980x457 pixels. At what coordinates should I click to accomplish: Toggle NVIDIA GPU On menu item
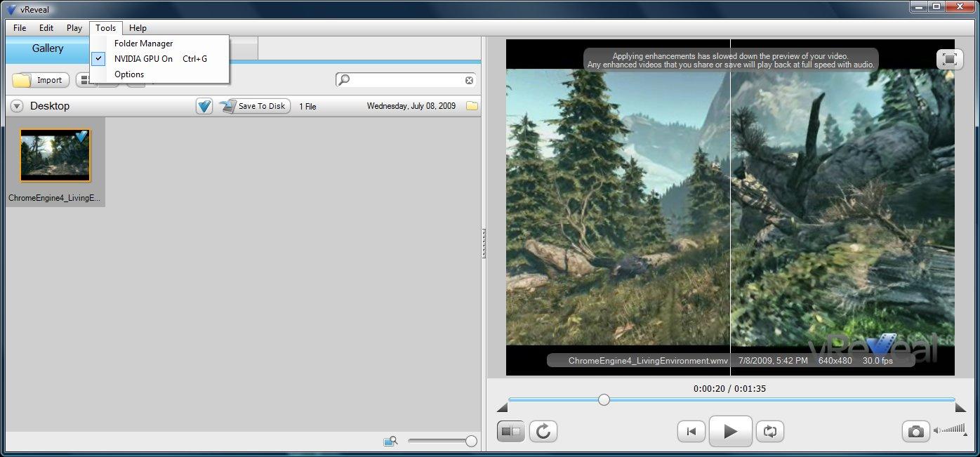160,59
